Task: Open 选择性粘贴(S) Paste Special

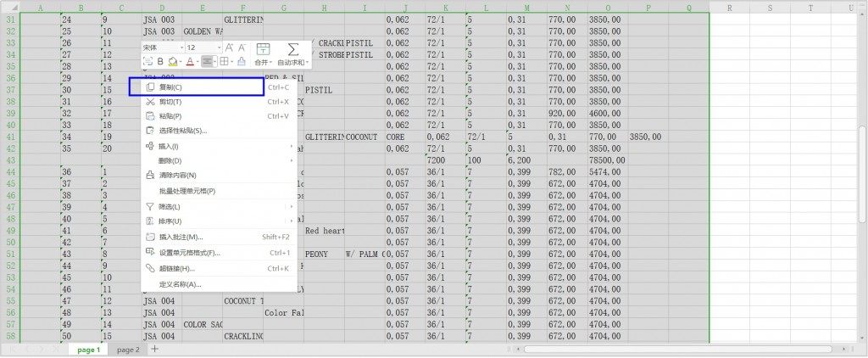Action: 220,131
